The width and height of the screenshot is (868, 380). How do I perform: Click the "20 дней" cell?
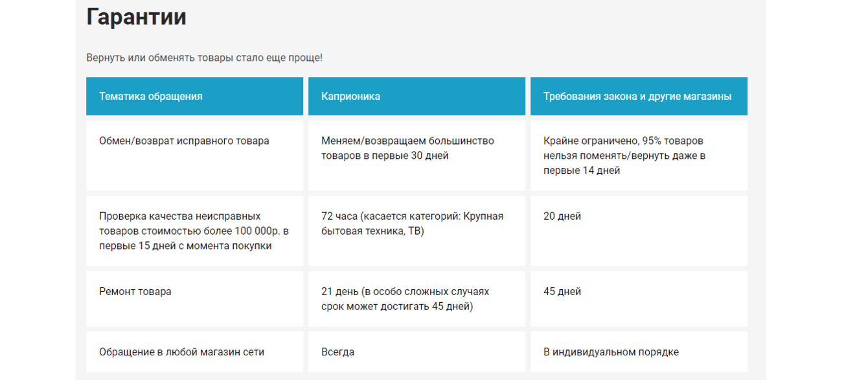click(639, 231)
